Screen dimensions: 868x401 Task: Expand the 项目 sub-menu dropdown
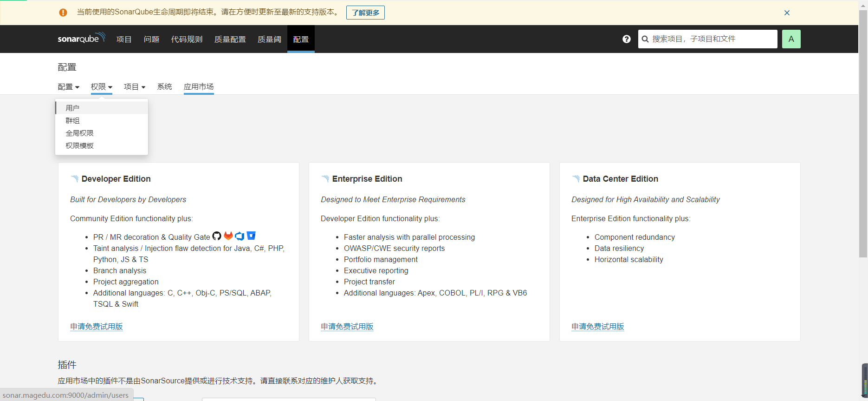135,87
